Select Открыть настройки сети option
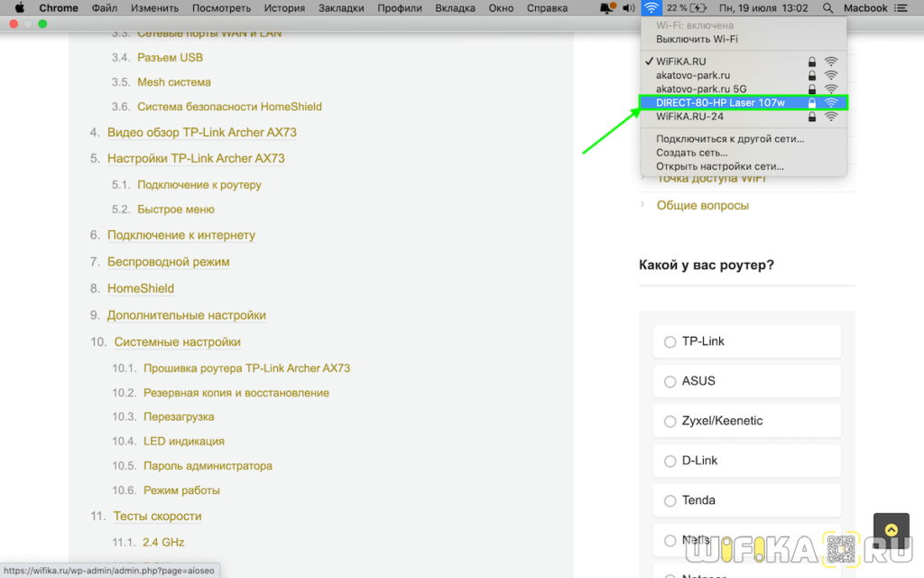This screenshot has height=578, width=924. [x=719, y=166]
